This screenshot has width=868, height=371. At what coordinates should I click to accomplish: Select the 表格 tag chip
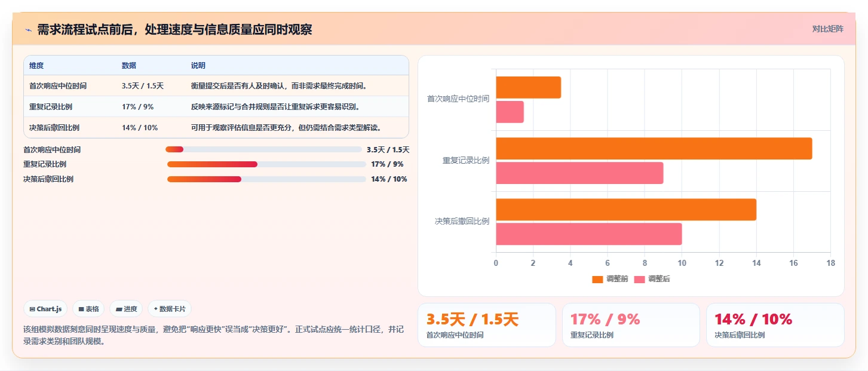coord(88,309)
